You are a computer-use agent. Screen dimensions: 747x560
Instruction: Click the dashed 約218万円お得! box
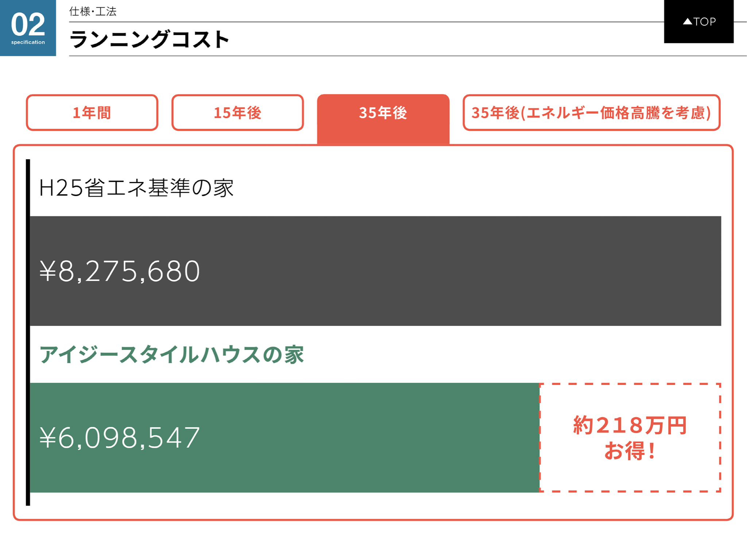point(630,437)
